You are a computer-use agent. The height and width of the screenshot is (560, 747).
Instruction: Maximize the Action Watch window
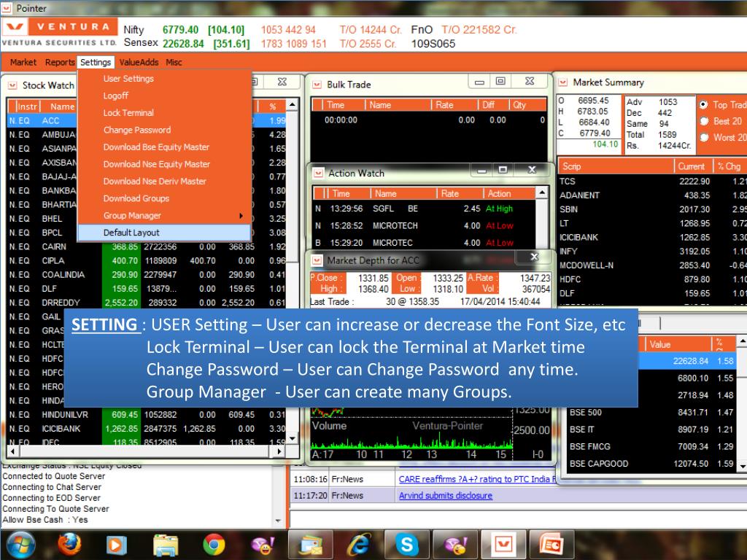click(x=503, y=169)
